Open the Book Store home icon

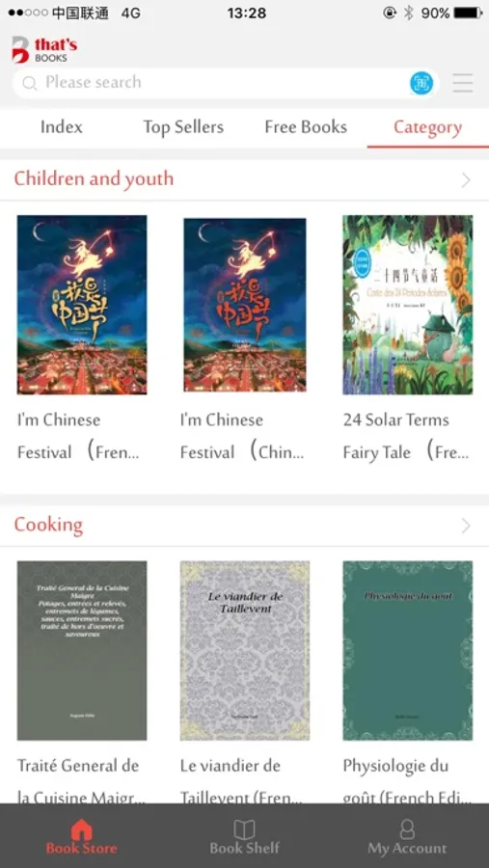coord(81,829)
